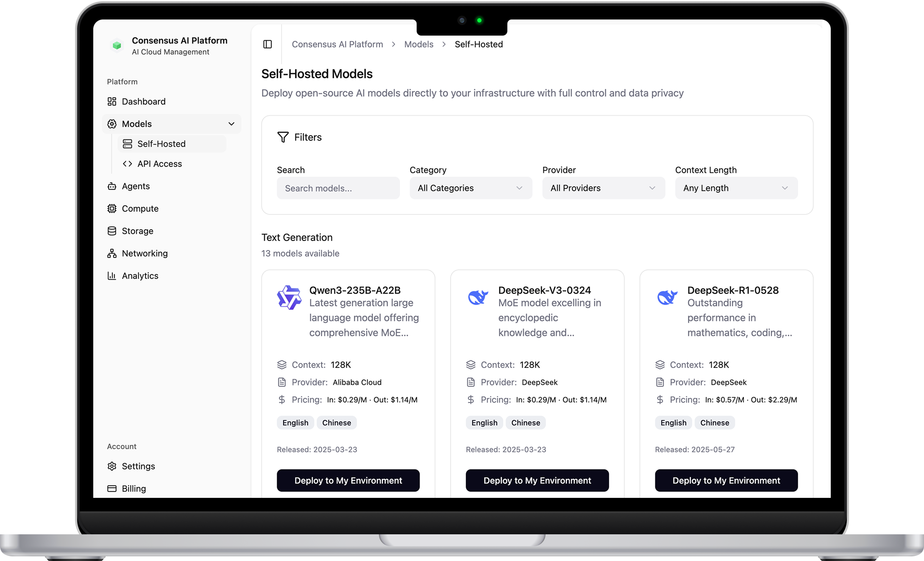
Task: Go to Networking in sidebar
Action: pyautogui.click(x=144, y=253)
